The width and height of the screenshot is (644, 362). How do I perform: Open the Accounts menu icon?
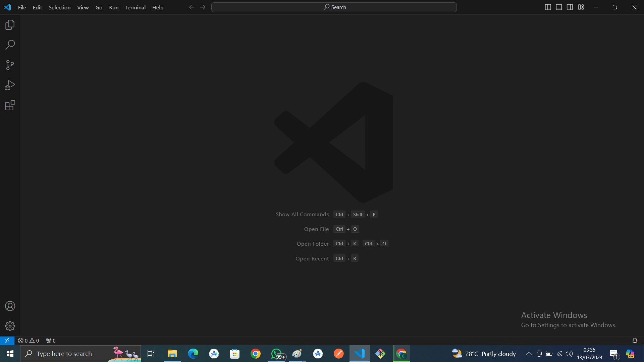[x=10, y=306]
